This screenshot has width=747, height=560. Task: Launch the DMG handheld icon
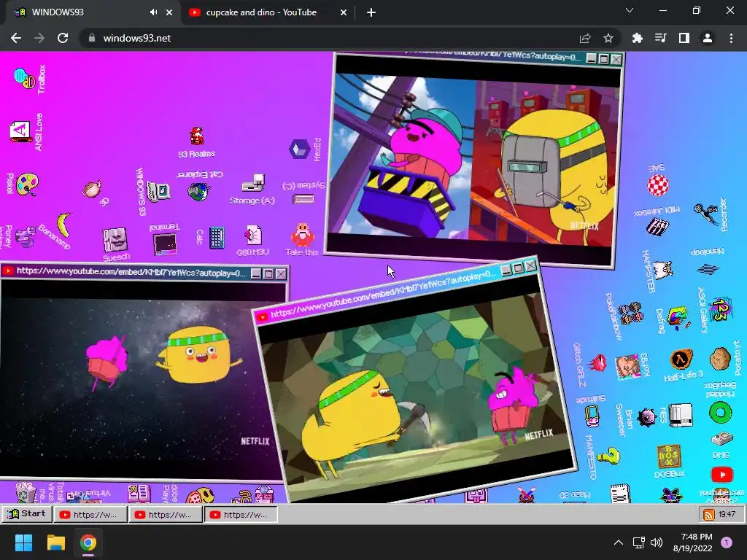721,438
